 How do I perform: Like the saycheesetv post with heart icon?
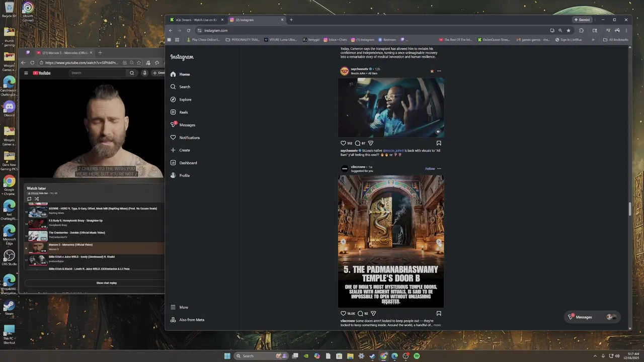344,143
